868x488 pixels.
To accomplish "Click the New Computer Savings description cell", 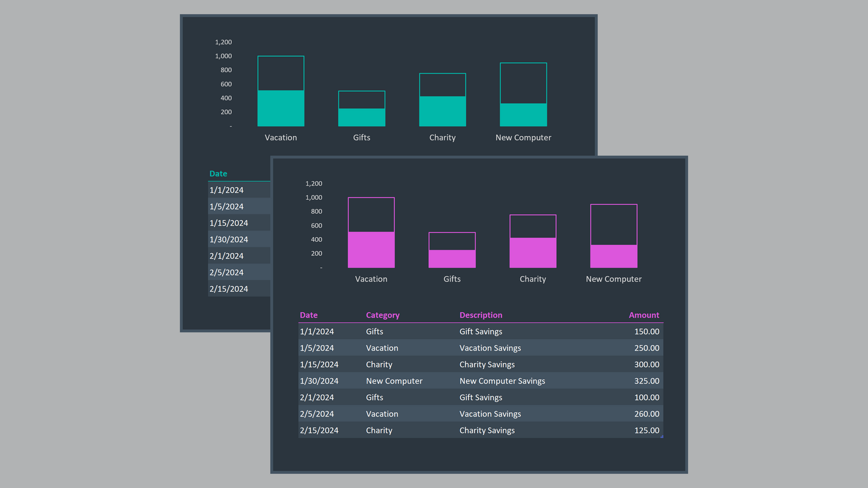I will tap(502, 381).
